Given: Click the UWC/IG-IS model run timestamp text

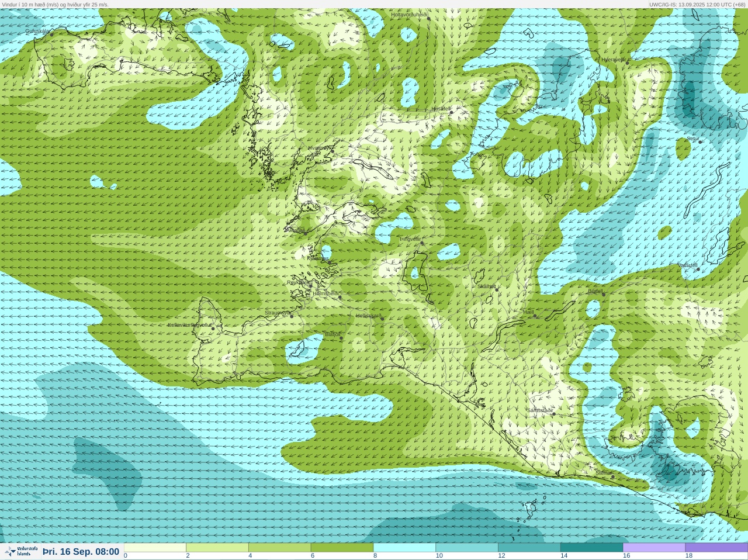Looking at the screenshot, I should (697, 4).
